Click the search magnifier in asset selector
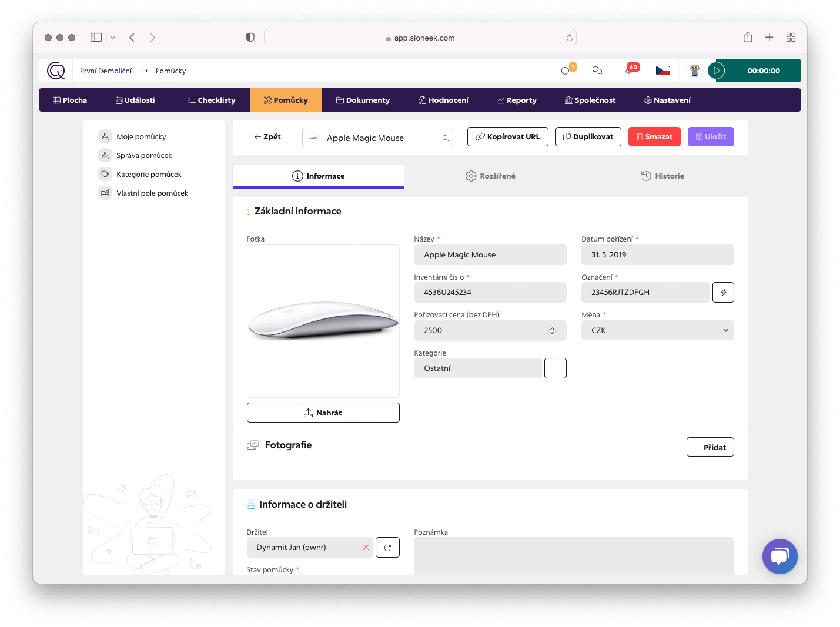The width and height of the screenshot is (840, 627). [x=446, y=138]
